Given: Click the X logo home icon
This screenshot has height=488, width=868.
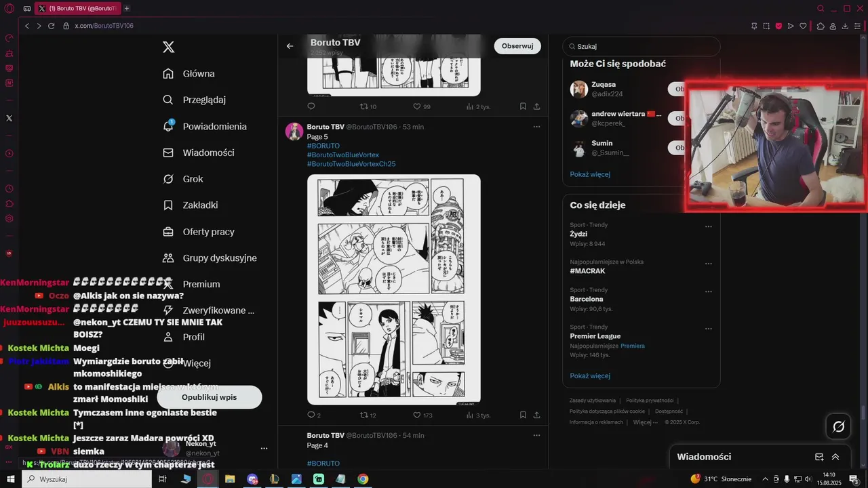Looking at the screenshot, I should (169, 47).
